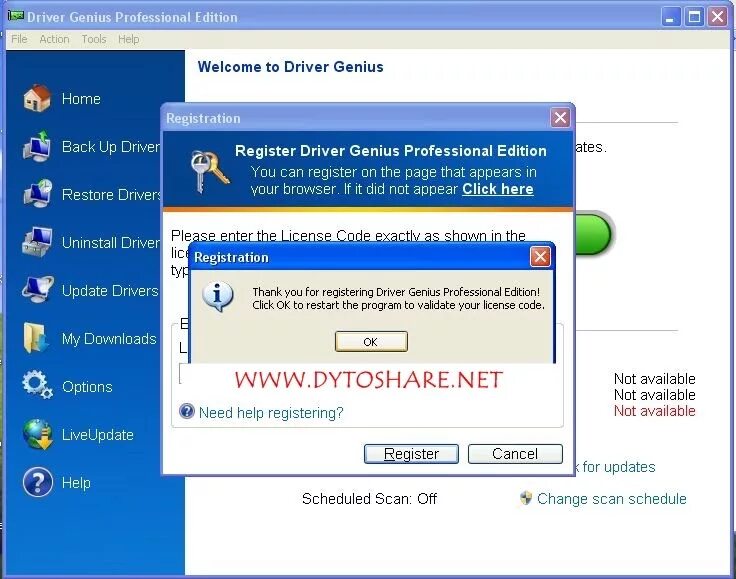
Task: Click the Home house icon
Action: coord(37,98)
